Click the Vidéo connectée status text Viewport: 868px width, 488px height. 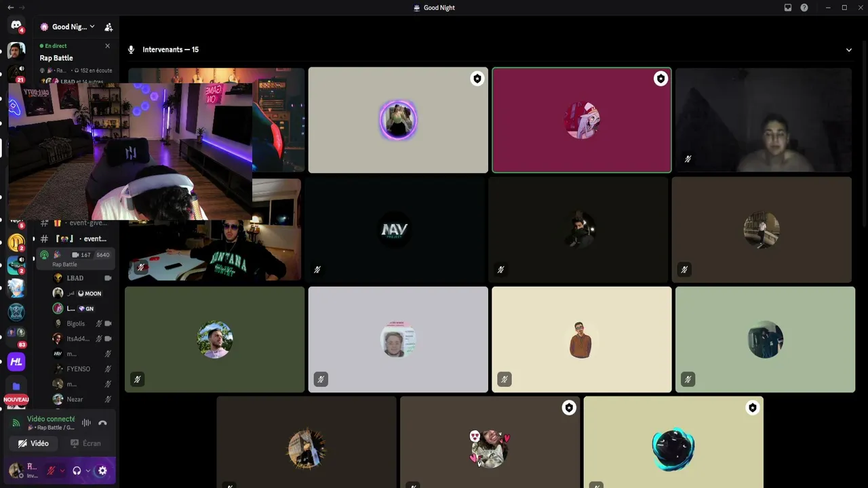[x=51, y=419]
